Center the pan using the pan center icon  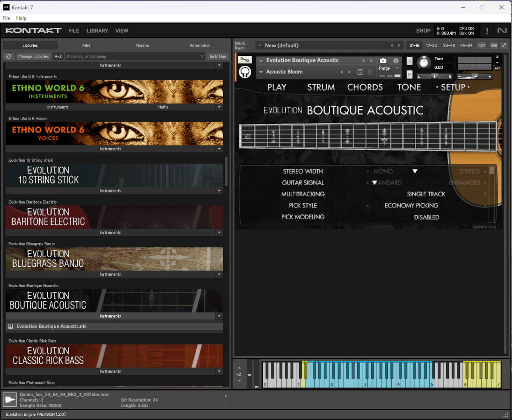[x=434, y=76]
